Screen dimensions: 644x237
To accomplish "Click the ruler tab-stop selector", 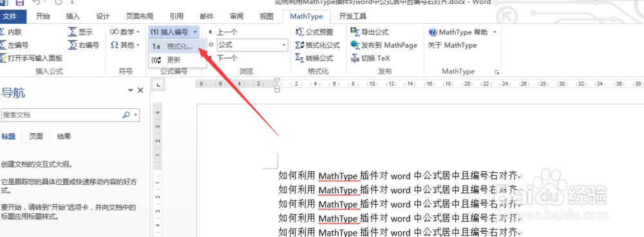I will point(158,84).
